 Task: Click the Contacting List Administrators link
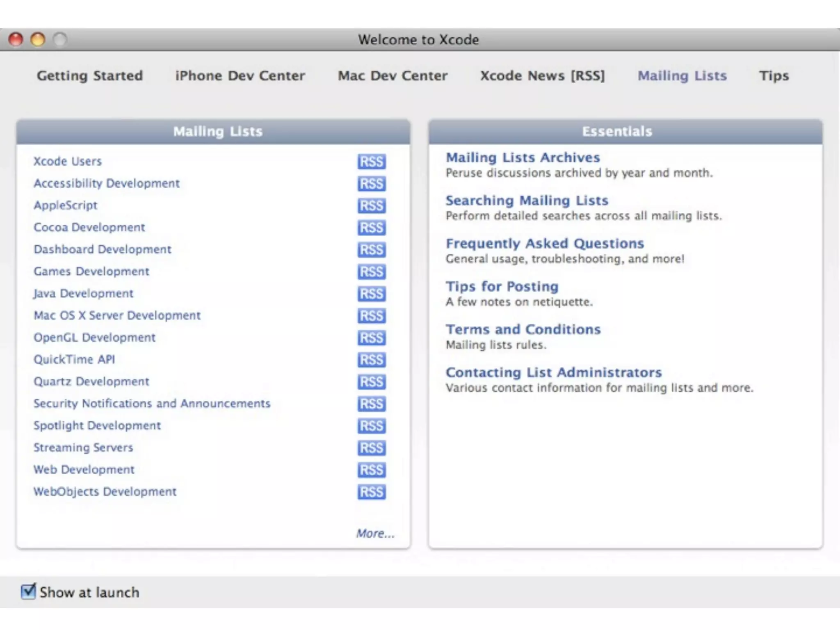(x=554, y=372)
